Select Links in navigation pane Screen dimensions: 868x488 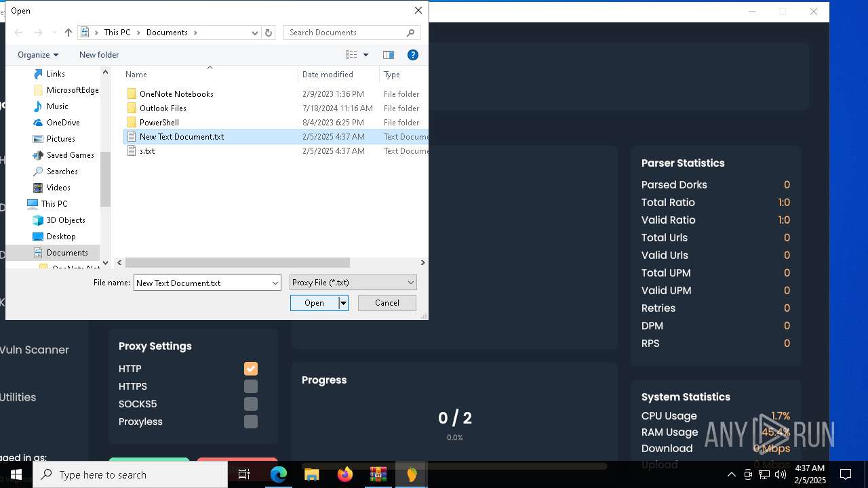pyautogui.click(x=56, y=74)
